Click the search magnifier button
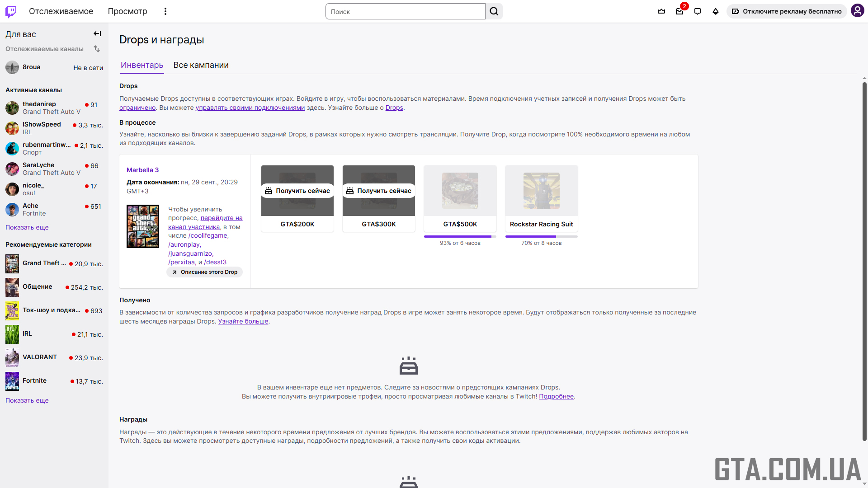The image size is (868, 488). point(494,11)
